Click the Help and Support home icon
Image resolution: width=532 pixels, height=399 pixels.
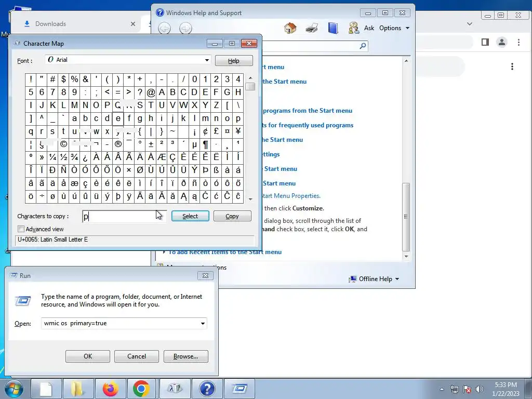[x=290, y=28]
